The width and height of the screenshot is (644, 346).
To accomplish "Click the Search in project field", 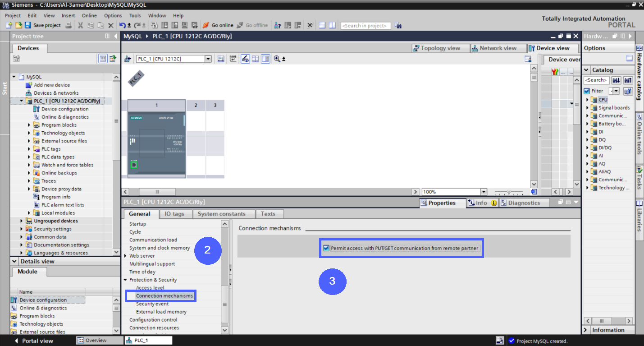I will (365, 26).
